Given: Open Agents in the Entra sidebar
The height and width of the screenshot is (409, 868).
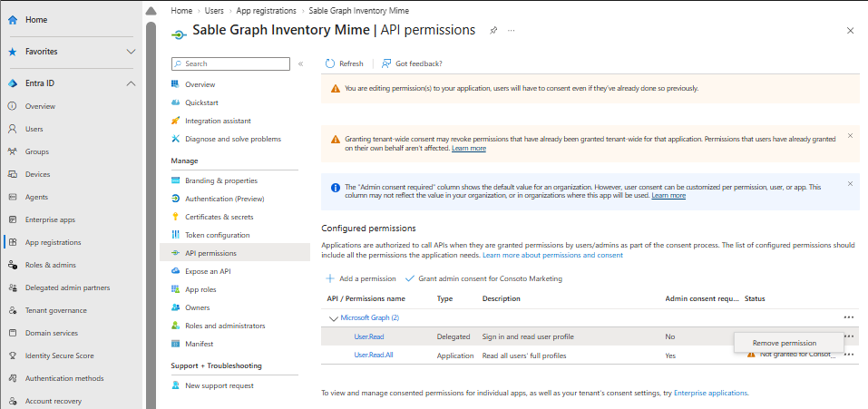Looking at the screenshot, I should coord(36,197).
